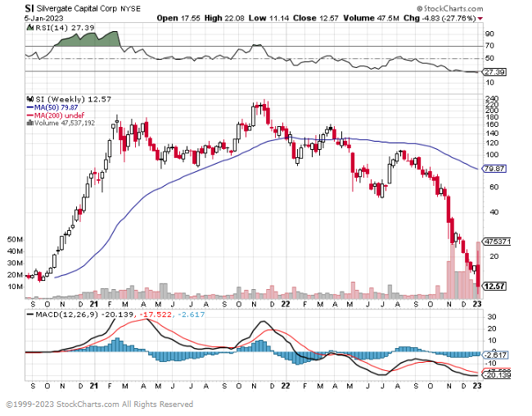The height and width of the screenshot is (416, 532).
Task: Click the 79.87 moving average tag on right
Action: pos(494,169)
